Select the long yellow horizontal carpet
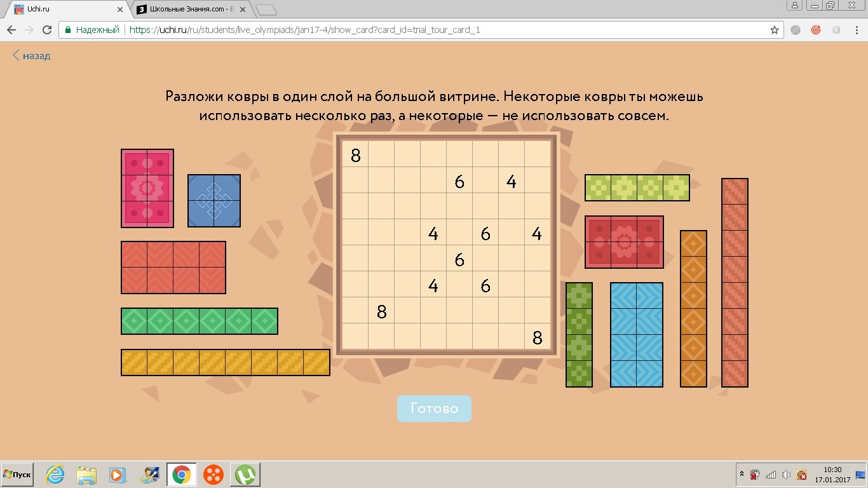Viewport: 868px width, 488px height. click(x=226, y=362)
